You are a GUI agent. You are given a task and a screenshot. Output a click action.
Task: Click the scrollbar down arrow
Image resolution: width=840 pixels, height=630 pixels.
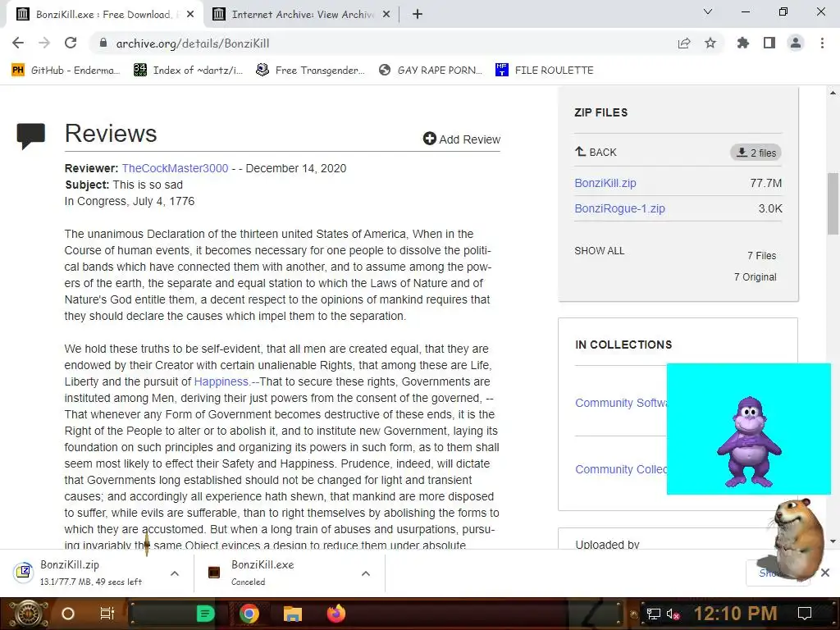[833, 541]
